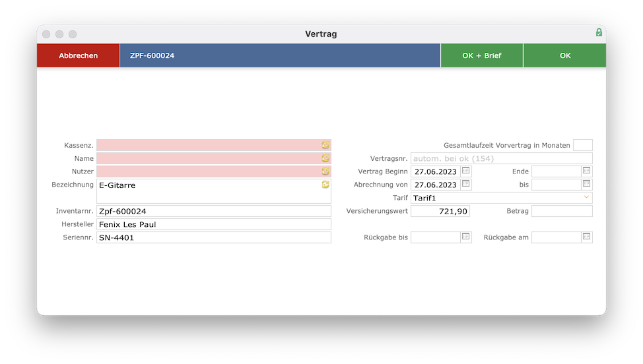Open calendar picker for Vertrag Beginn
Screen dimensions: 643x364
tap(465, 171)
